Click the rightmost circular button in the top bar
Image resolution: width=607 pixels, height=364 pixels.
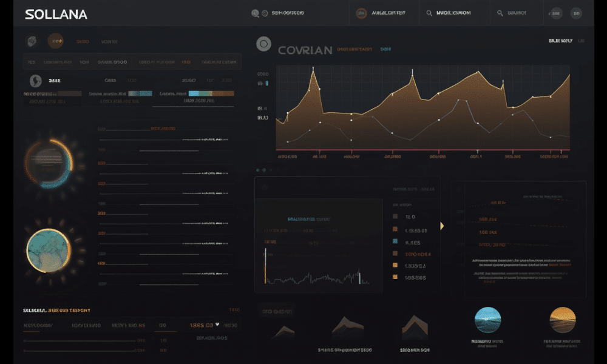576,13
